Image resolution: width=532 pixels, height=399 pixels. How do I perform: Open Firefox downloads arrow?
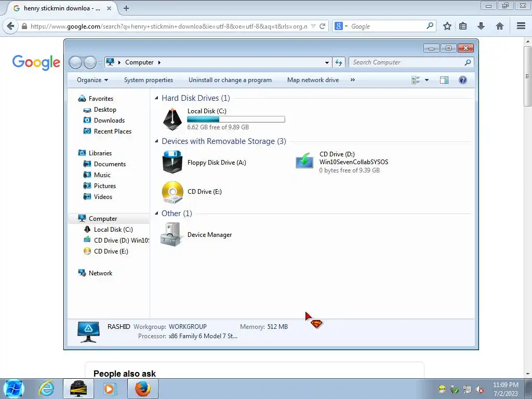[x=481, y=26]
